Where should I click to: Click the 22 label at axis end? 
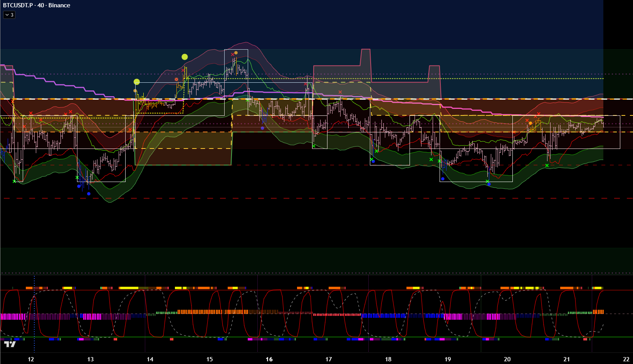[x=626, y=359]
